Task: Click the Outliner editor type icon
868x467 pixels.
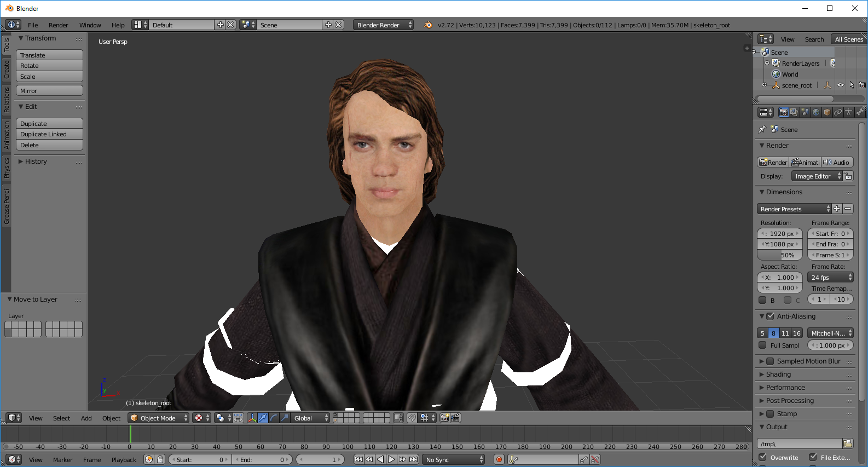Action: point(766,39)
